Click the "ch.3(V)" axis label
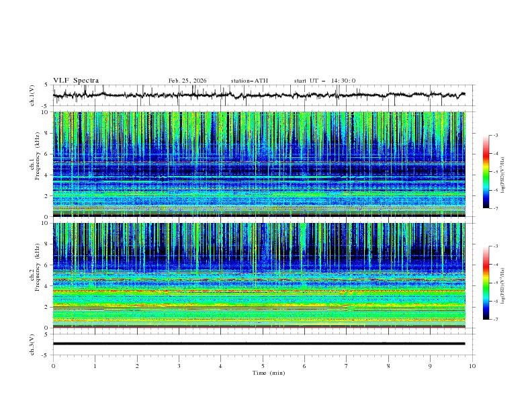 coord(32,345)
